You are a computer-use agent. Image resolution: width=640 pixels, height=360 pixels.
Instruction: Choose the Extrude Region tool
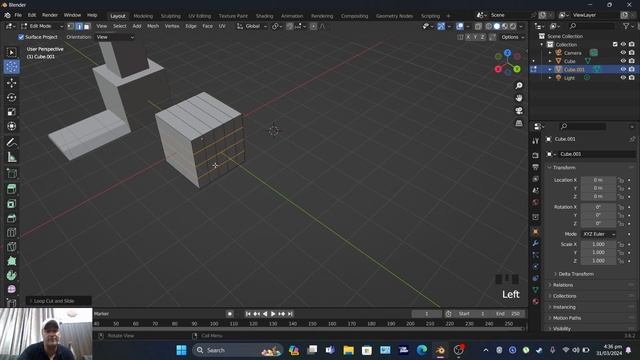click(11, 189)
